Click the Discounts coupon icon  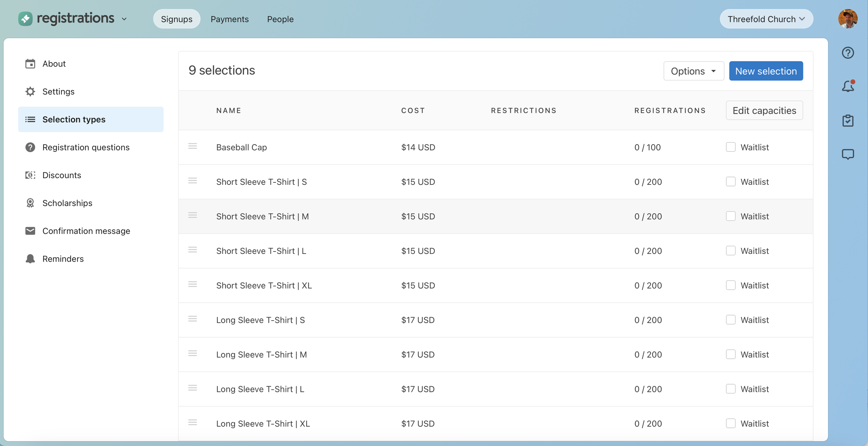(x=30, y=175)
